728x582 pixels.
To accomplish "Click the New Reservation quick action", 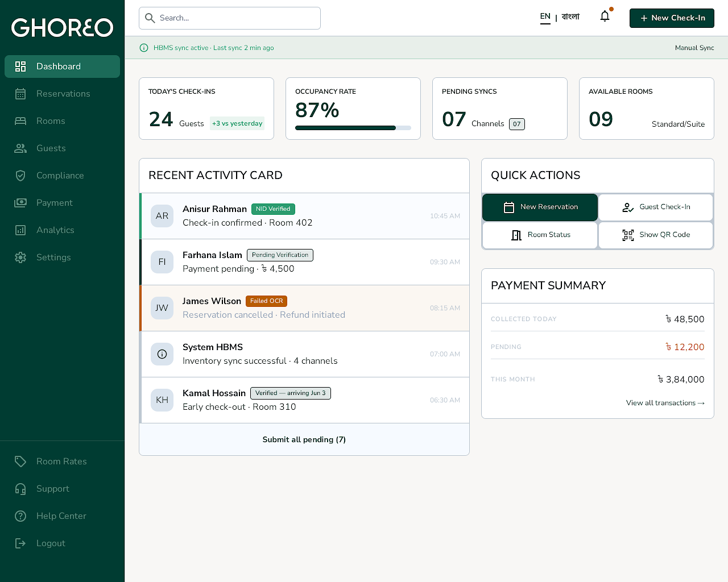I will 540,207.
